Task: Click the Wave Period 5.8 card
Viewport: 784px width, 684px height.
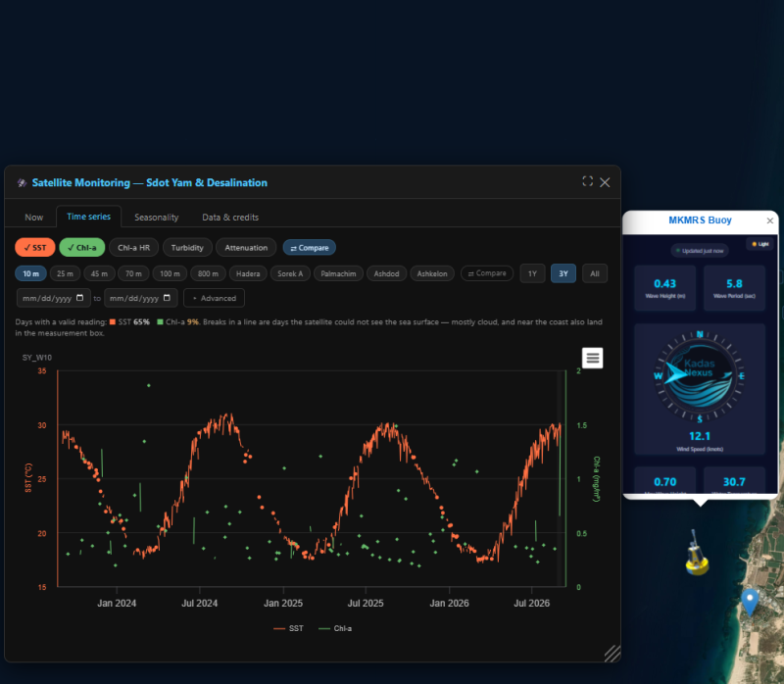Action: point(734,288)
